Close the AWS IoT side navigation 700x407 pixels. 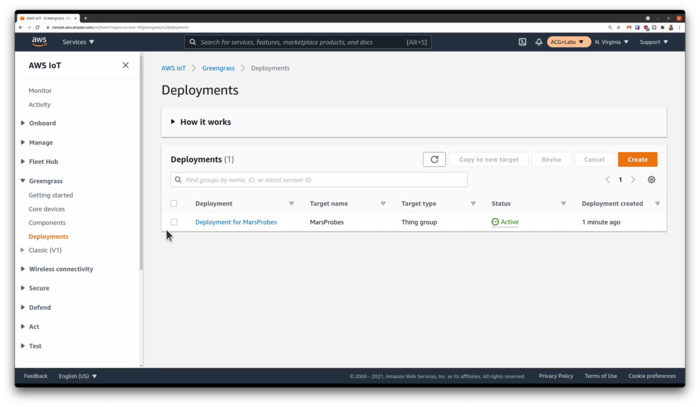pyautogui.click(x=125, y=65)
